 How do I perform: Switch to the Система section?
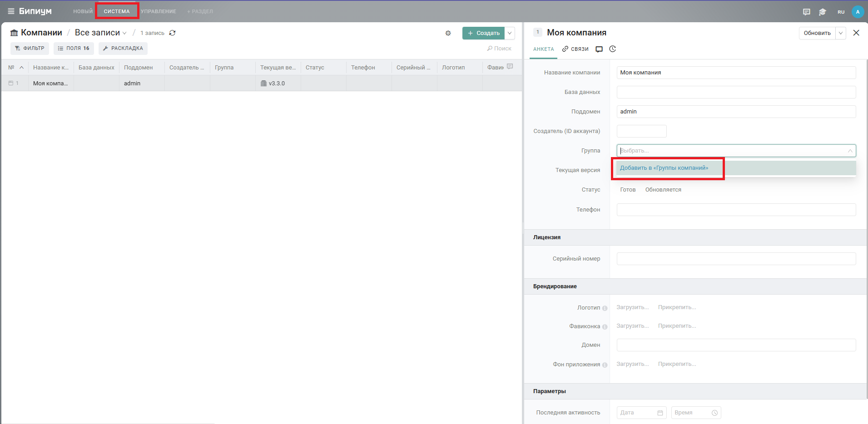pyautogui.click(x=117, y=11)
